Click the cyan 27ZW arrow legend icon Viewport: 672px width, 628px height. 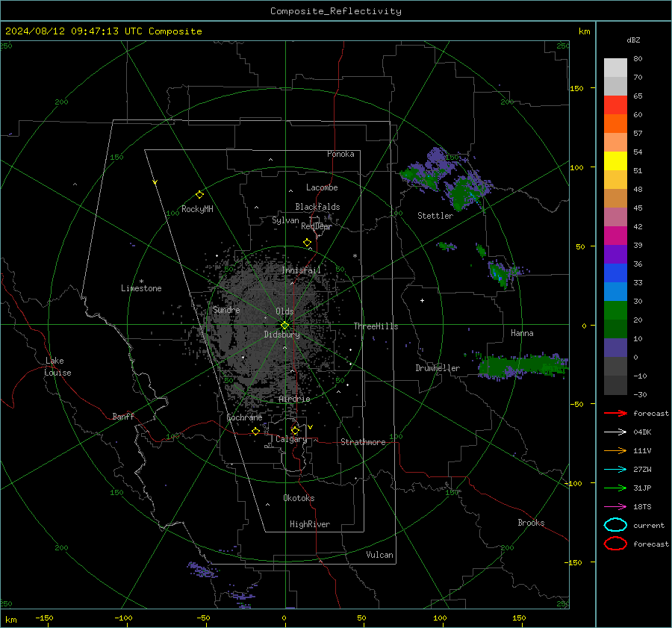615,470
